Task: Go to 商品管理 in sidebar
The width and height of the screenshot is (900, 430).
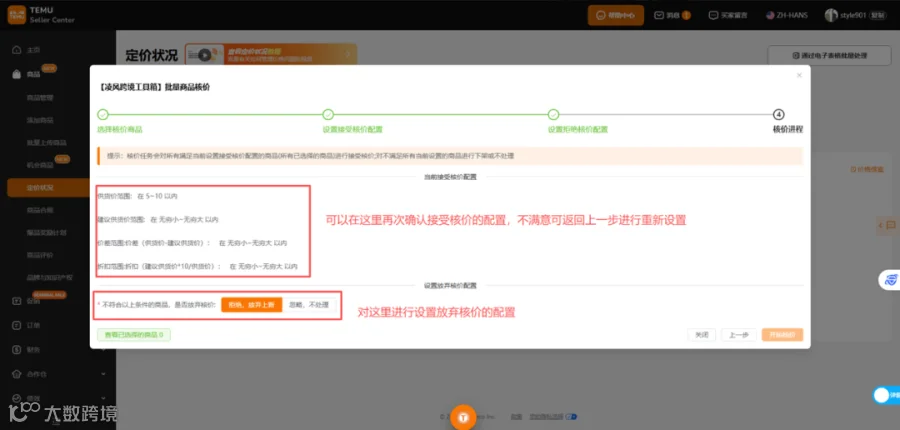Action: coord(40,98)
